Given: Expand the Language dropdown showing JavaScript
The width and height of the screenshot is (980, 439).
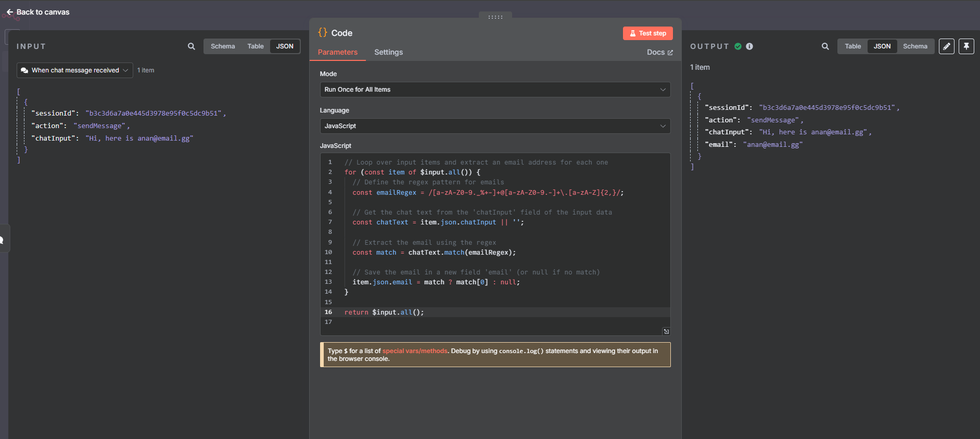Looking at the screenshot, I should coord(495,126).
